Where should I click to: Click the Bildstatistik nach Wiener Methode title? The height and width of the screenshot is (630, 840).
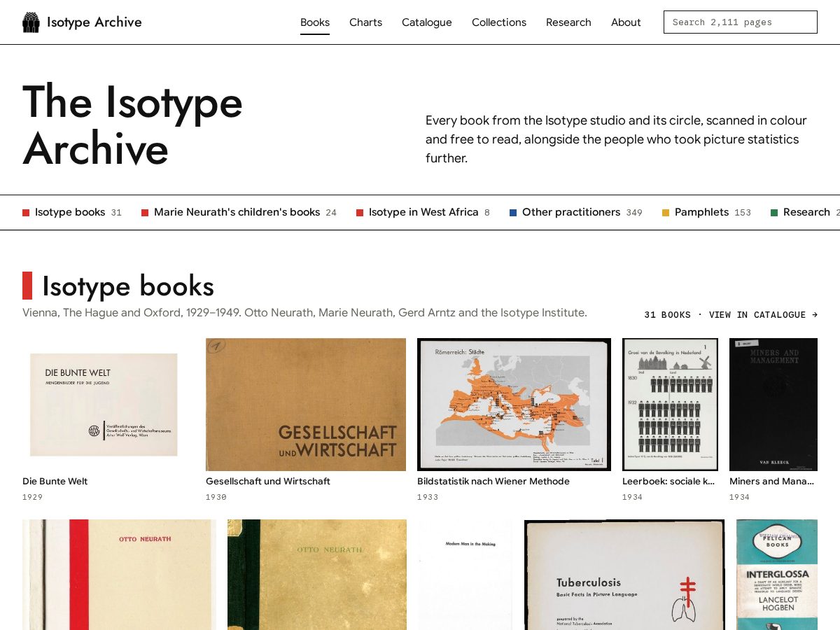point(493,482)
